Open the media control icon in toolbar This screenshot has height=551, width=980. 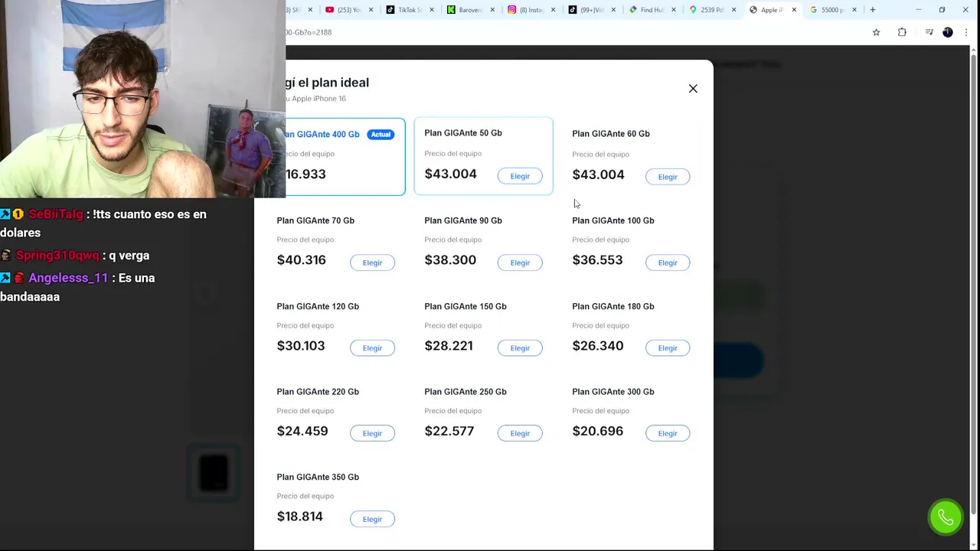click(929, 32)
